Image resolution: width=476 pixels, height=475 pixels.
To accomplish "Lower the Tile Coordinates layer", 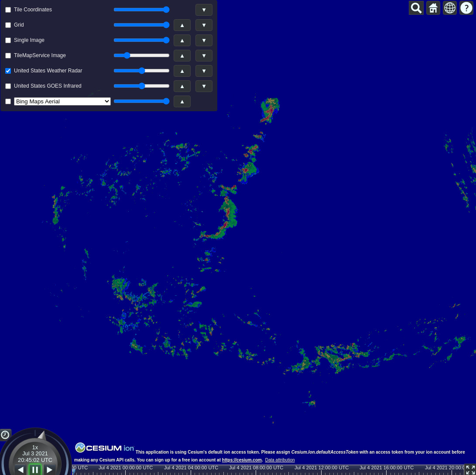I will [x=204, y=10].
